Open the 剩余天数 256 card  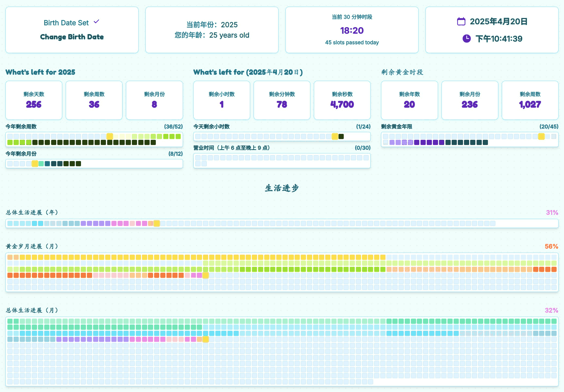point(34,100)
